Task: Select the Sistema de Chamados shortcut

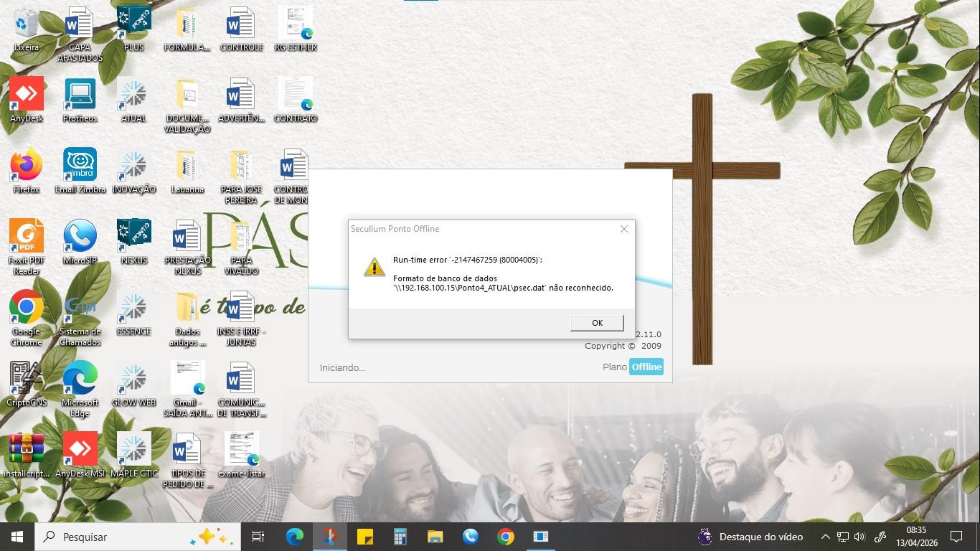Action: [80, 318]
